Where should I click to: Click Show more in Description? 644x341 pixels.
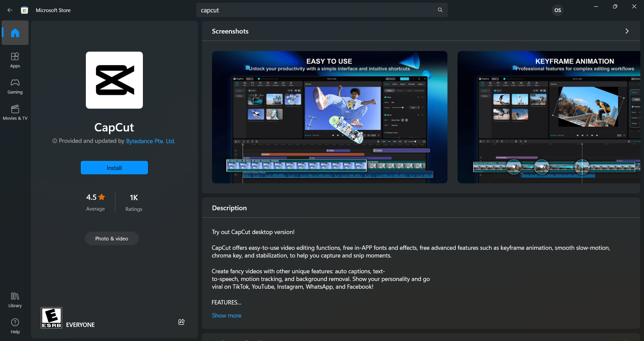click(x=226, y=316)
